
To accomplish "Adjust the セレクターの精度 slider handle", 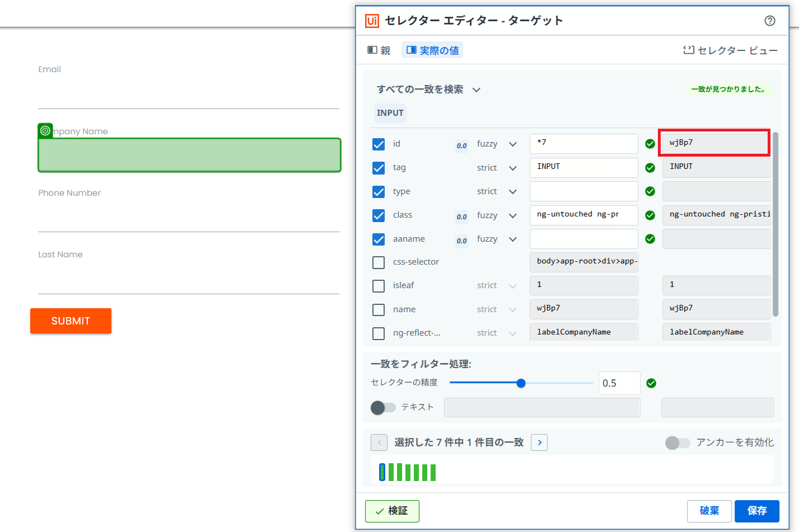I will tap(521, 383).
